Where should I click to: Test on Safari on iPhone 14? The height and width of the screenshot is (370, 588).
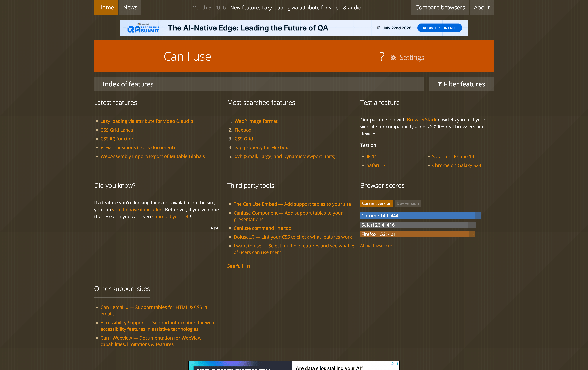(x=453, y=157)
